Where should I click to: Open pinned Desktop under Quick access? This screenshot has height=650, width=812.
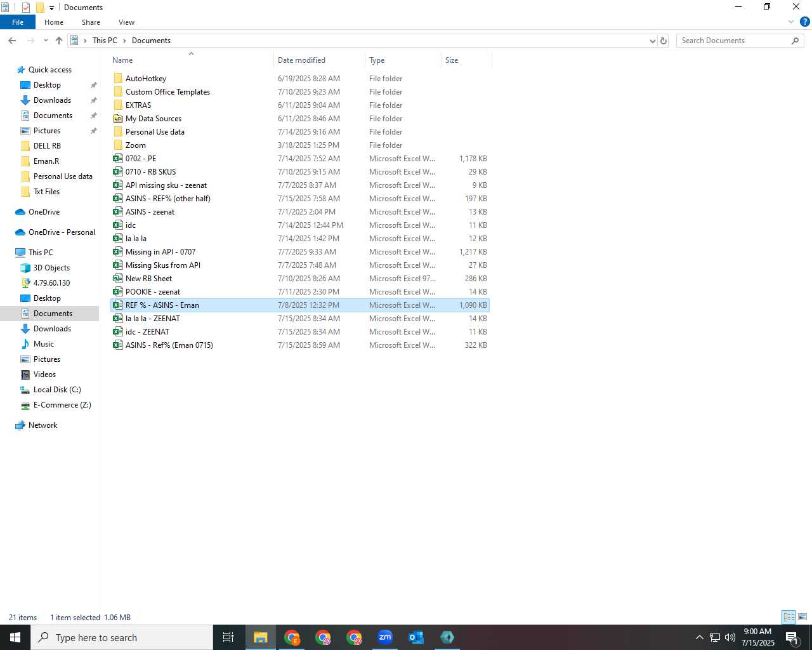47,85
